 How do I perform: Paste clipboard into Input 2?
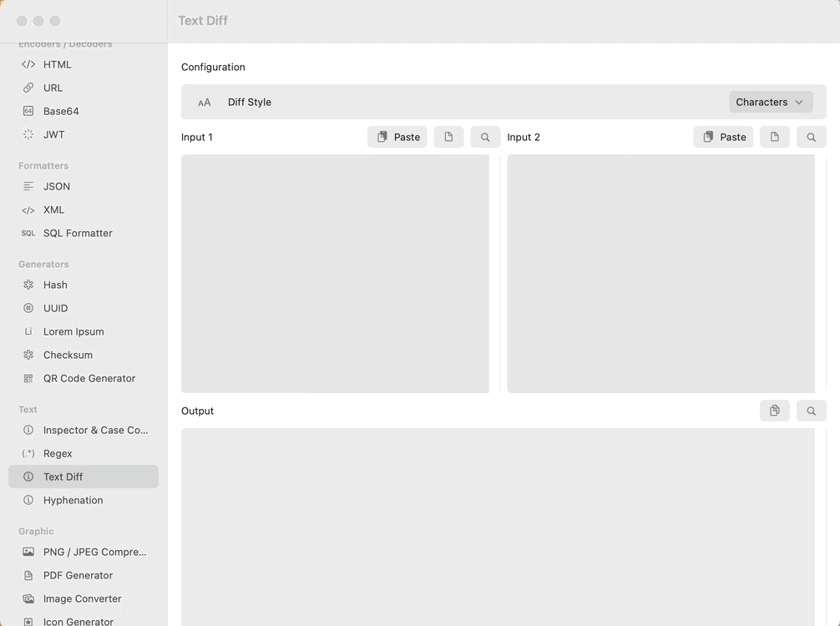point(723,137)
